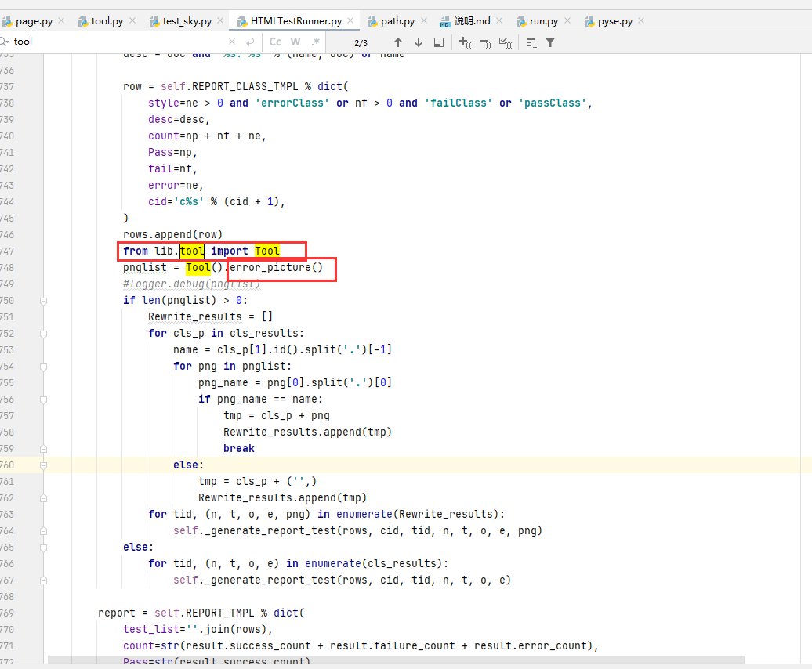This screenshot has height=669, width=812.
Task: Close the test_sky.py tab
Action: [220, 20]
